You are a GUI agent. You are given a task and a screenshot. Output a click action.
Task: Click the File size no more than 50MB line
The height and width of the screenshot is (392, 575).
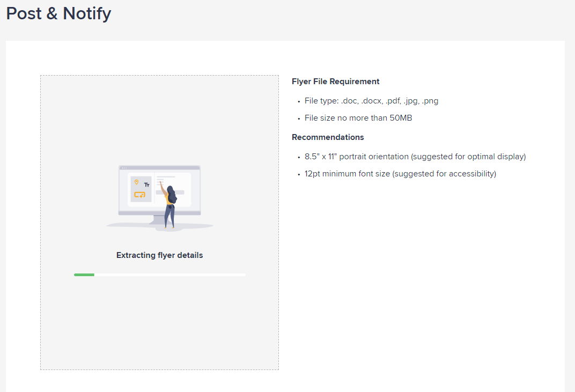click(x=358, y=118)
